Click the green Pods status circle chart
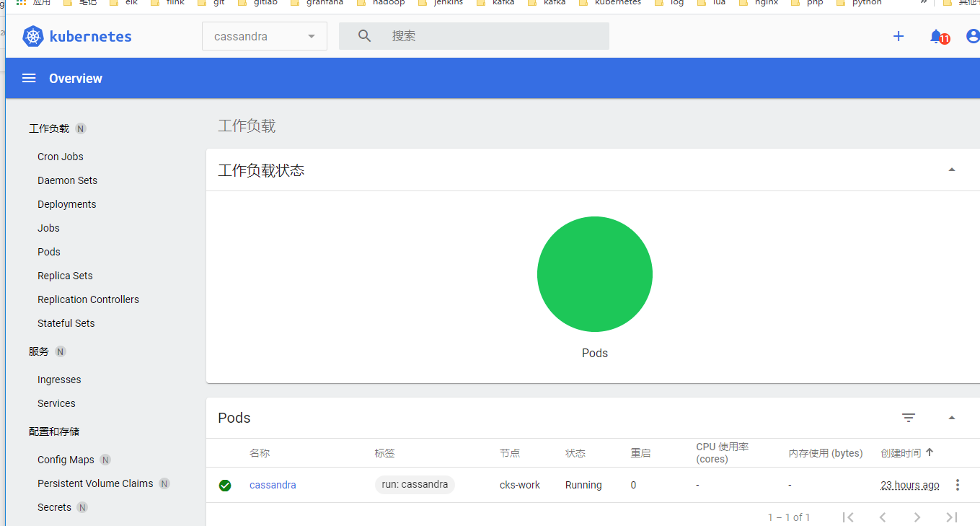 pos(595,274)
